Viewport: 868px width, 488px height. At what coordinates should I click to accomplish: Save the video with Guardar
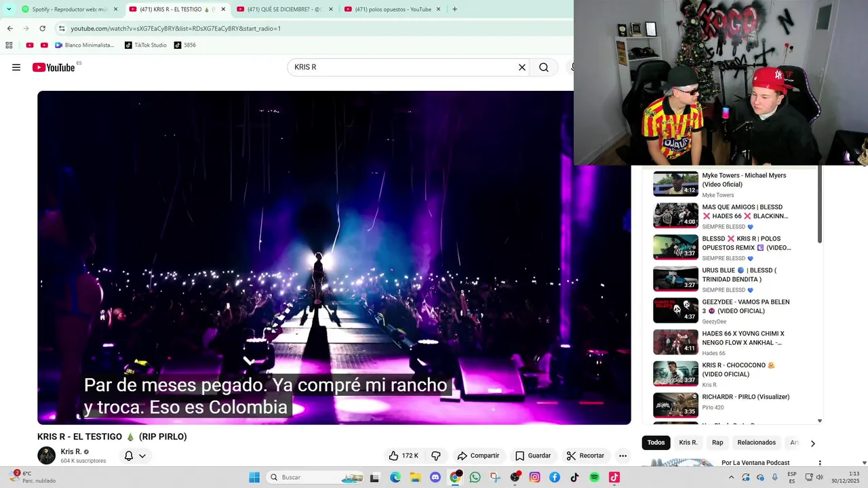[533, 455]
